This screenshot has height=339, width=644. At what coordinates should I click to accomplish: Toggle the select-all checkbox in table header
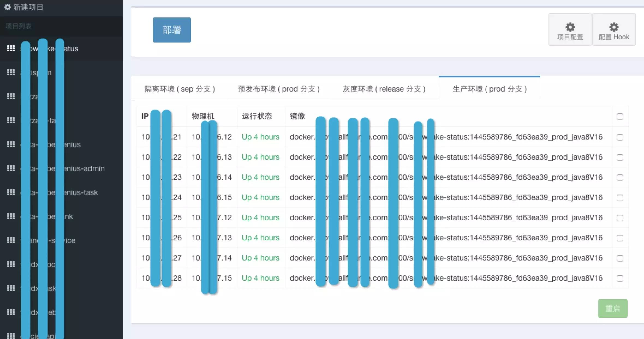[620, 117]
